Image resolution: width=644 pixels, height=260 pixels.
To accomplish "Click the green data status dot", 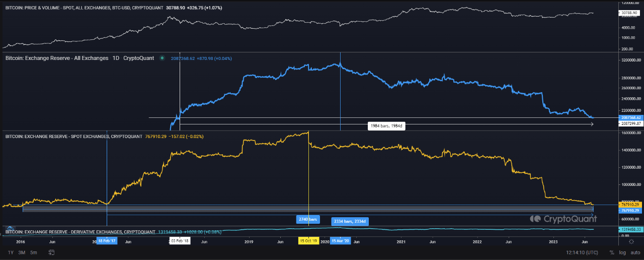I will [162, 58].
